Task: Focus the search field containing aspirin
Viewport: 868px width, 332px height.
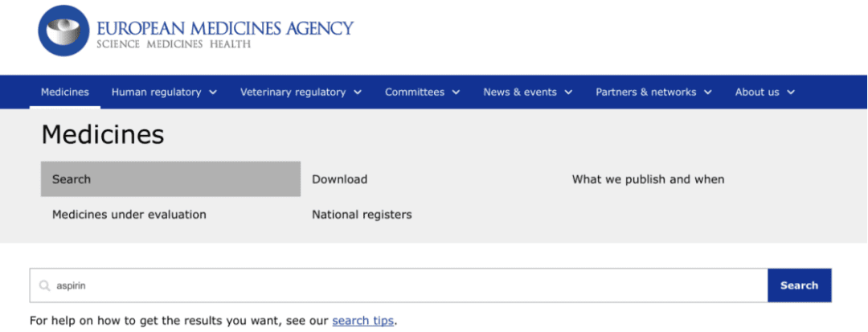Action: tap(399, 285)
